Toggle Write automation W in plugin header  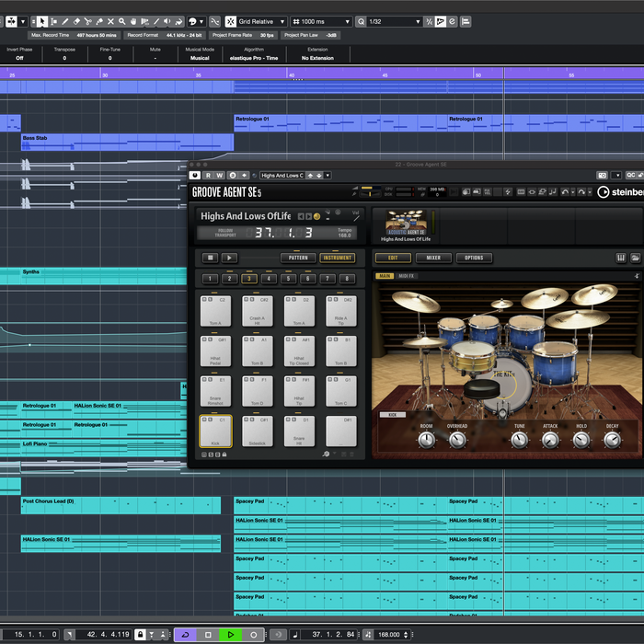[220, 176]
